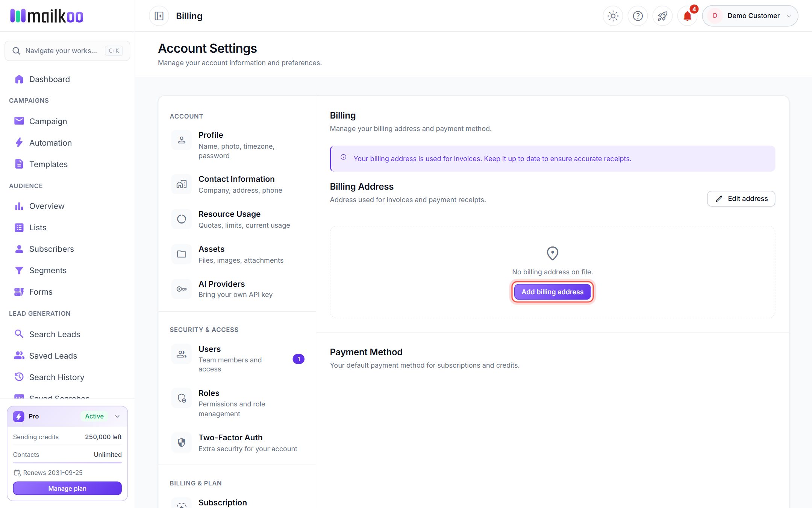This screenshot has width=812, height=508.
Task: Collapse the sidebar panel icon
Action: [159, 16]
